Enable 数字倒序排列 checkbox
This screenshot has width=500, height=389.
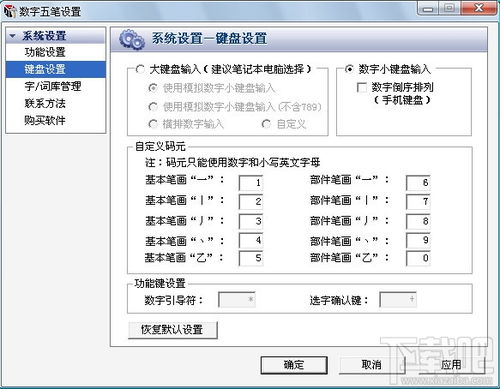pos(362,87)
